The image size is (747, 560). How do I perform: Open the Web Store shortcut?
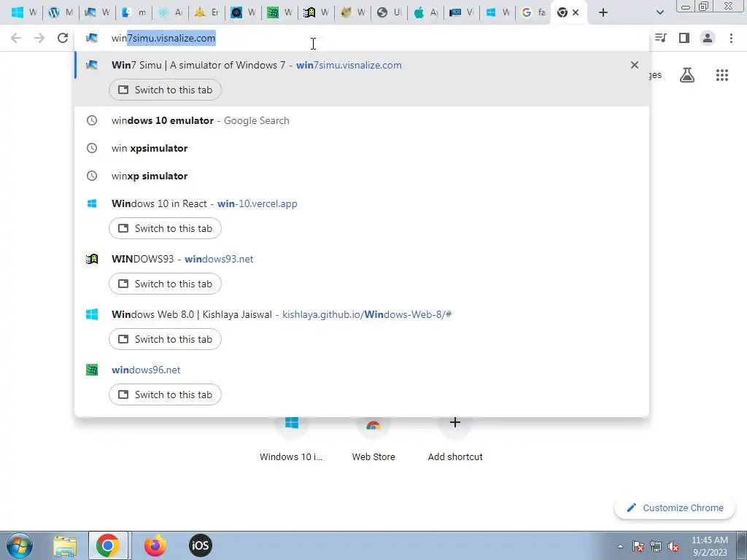tap(373, 440)
